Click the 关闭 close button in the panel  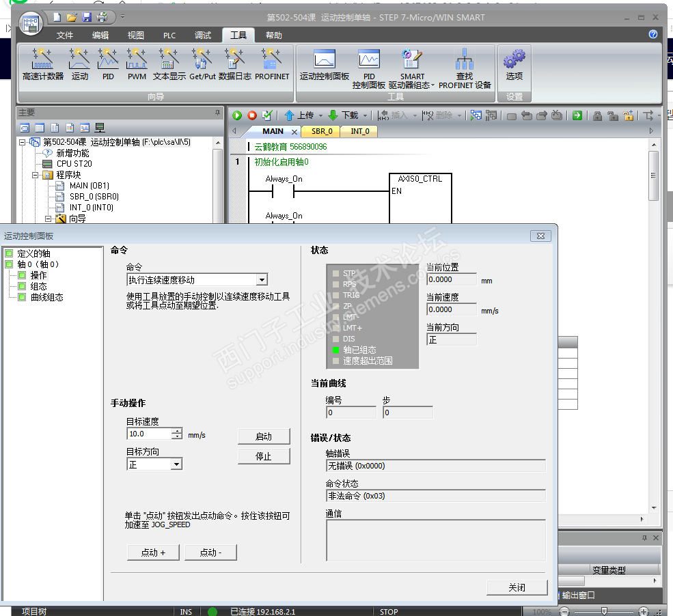coord(517,587)
